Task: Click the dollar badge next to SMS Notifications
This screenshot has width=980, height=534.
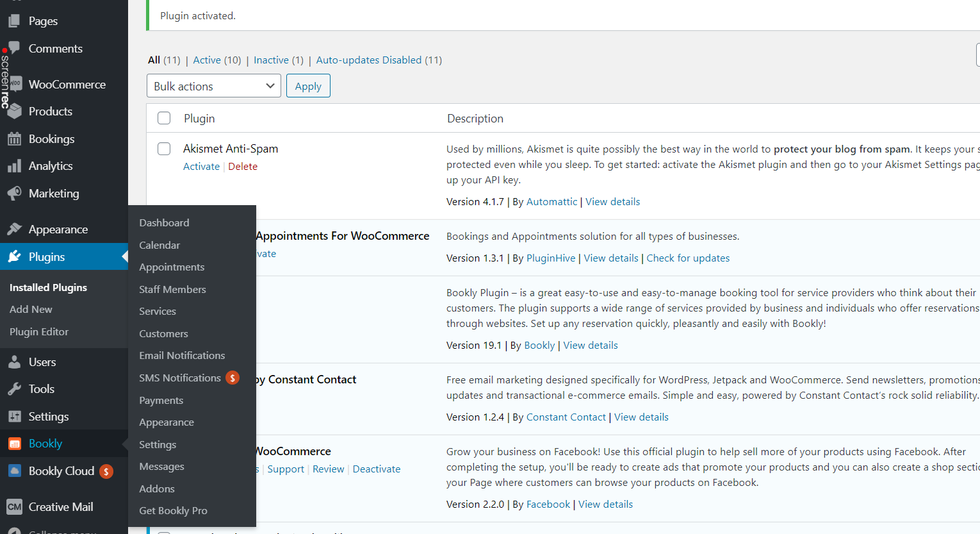Action: pos(234,378)
